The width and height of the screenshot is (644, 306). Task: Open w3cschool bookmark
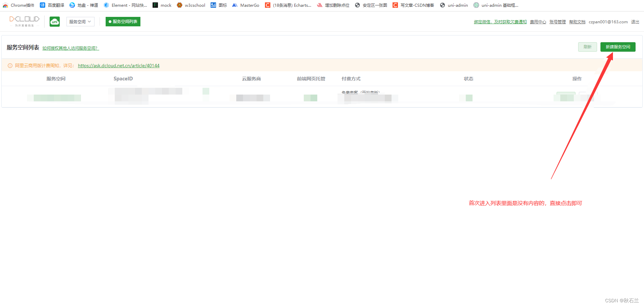[191, 5]
